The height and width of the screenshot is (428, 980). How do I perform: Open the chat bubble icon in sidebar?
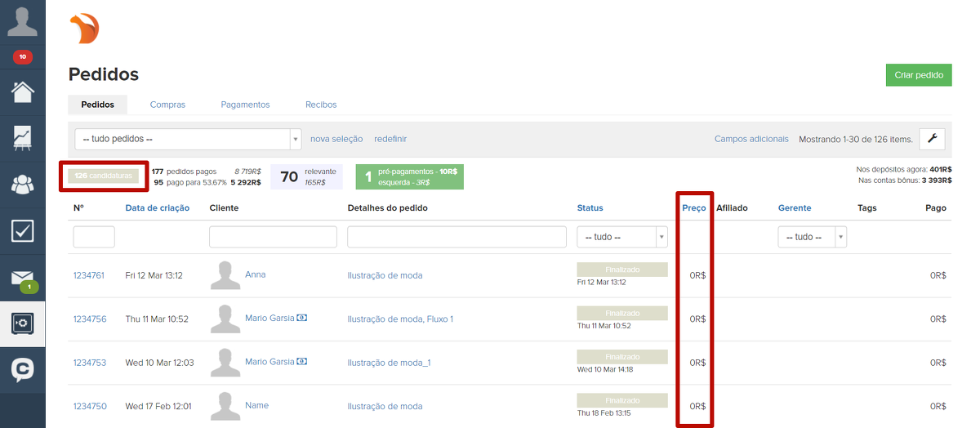[22, 370]
